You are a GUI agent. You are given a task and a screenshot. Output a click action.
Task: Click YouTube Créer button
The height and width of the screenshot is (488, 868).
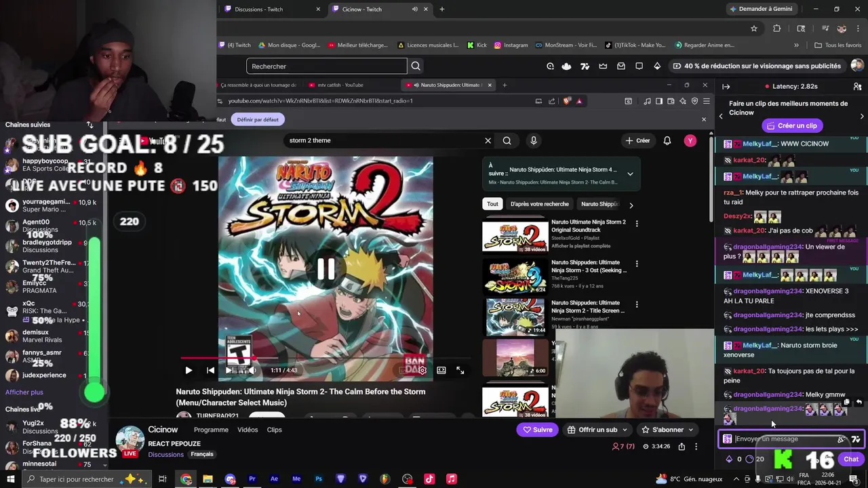(x=637, y=140)
